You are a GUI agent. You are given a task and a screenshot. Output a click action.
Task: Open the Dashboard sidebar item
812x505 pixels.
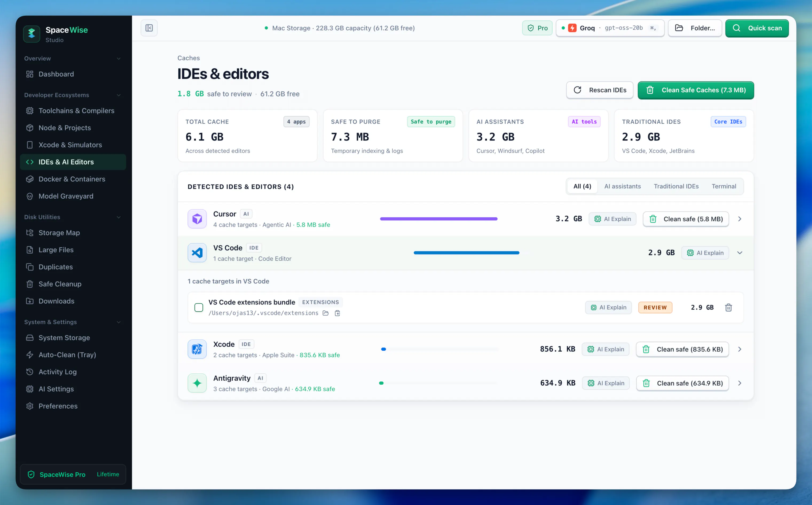click(x=73, y=74)
